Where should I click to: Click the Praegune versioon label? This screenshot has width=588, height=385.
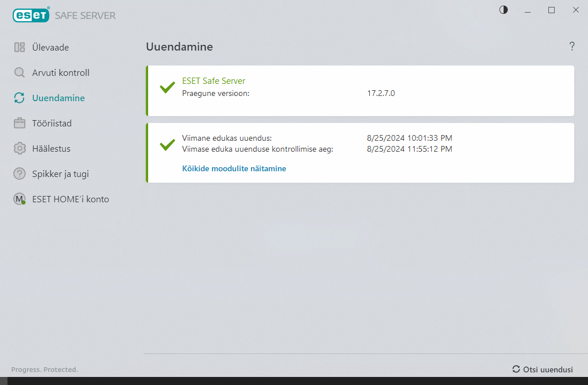[216, 93]
